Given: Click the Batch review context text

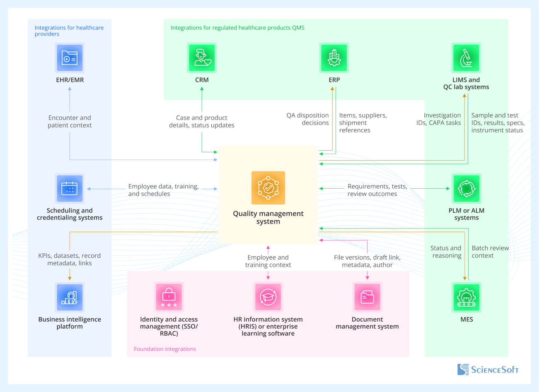Looking at the screenshot, I should pyautogui.click(x=491, y=252).
